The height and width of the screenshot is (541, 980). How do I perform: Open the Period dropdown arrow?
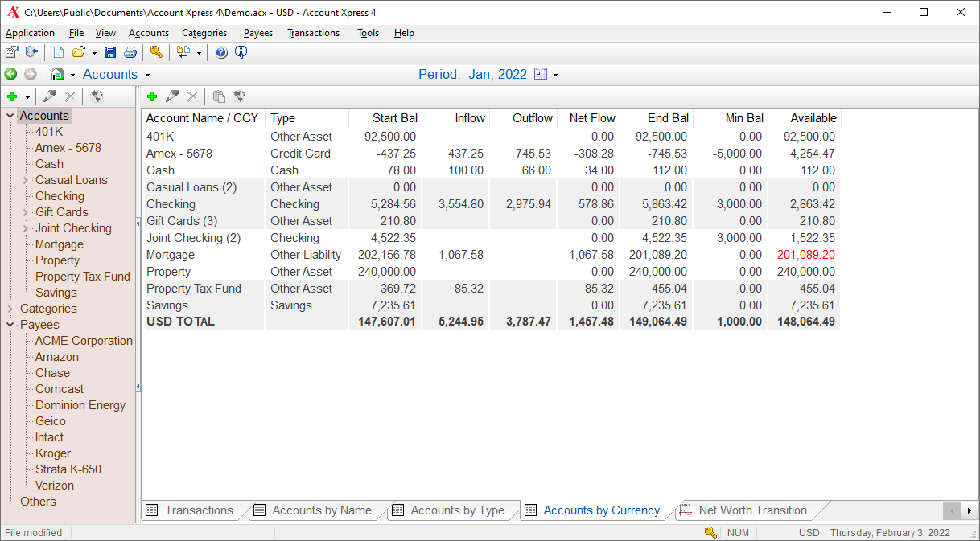pos(555,76)
